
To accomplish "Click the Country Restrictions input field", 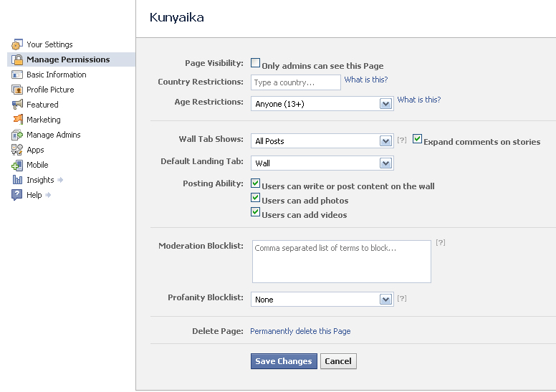I will [x=296, y=82].
